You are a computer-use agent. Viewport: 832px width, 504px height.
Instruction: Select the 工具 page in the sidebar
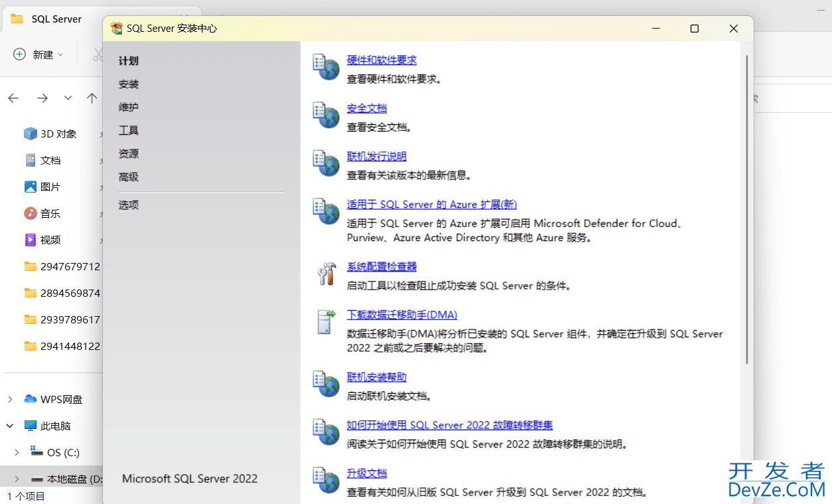click(x=129, y=131)
